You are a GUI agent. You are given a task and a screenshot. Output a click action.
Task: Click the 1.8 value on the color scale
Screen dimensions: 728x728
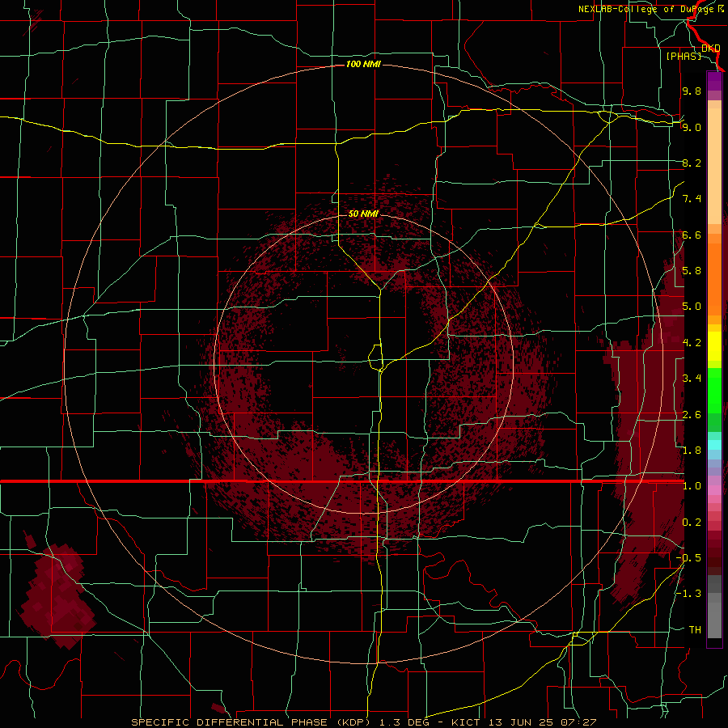tap(692, 451)
